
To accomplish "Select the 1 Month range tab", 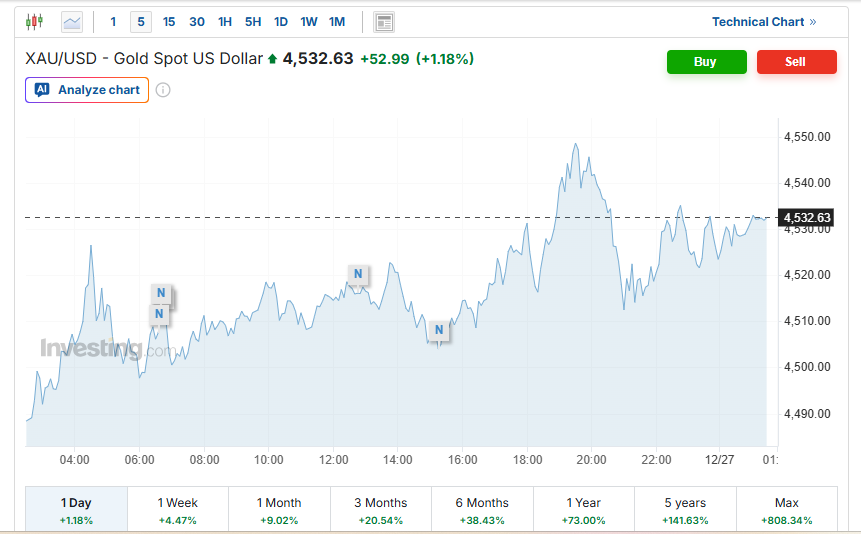I will [279, 510].
